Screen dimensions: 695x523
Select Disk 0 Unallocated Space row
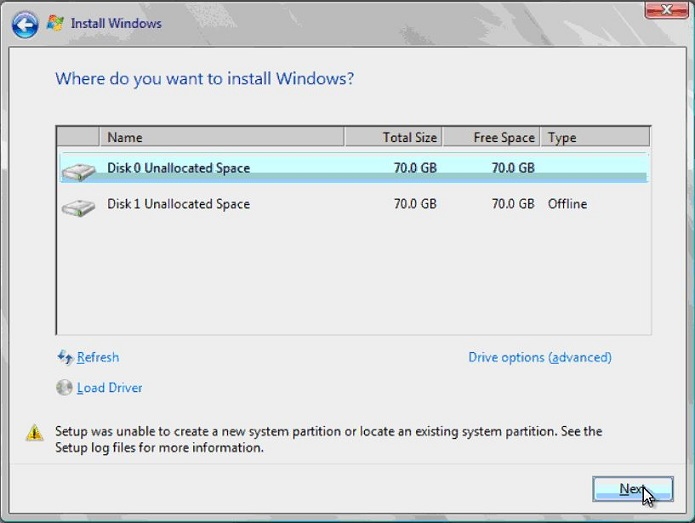tap(354, 168)
